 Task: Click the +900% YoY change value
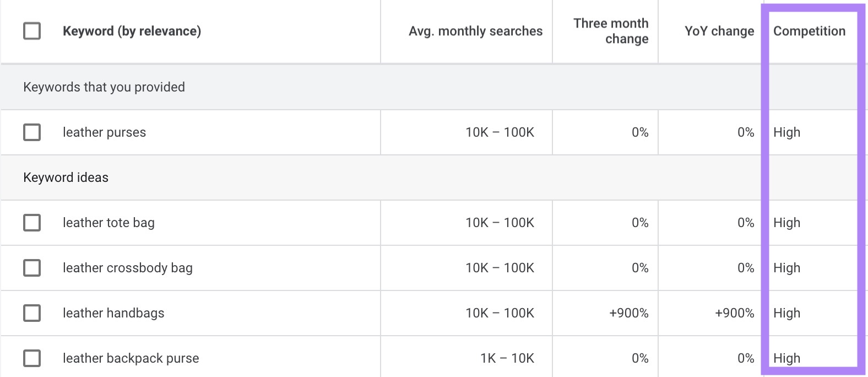(734, 313)
